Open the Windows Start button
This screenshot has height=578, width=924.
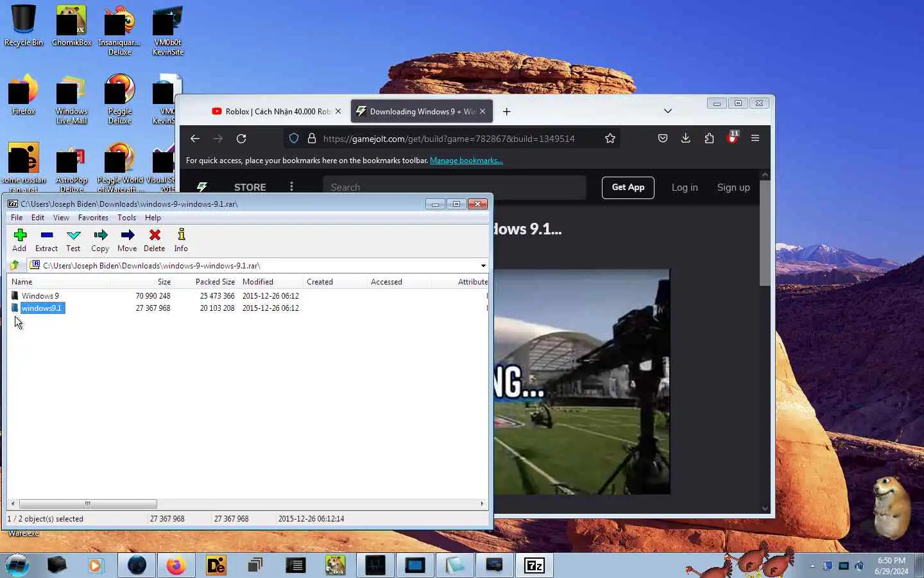click(17, 565)
